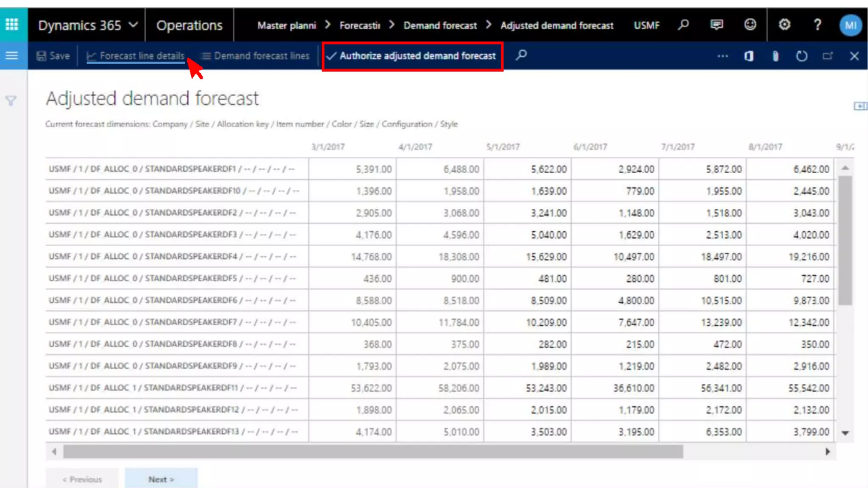Open the messages icon in header
868x488 pixels.
[717, 25]
